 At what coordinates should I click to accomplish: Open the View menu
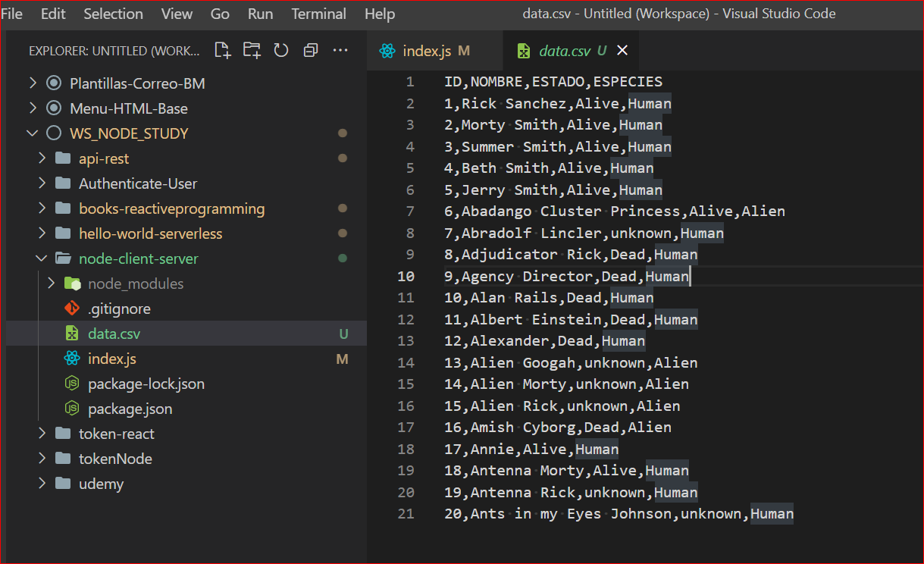pos(177,14)
